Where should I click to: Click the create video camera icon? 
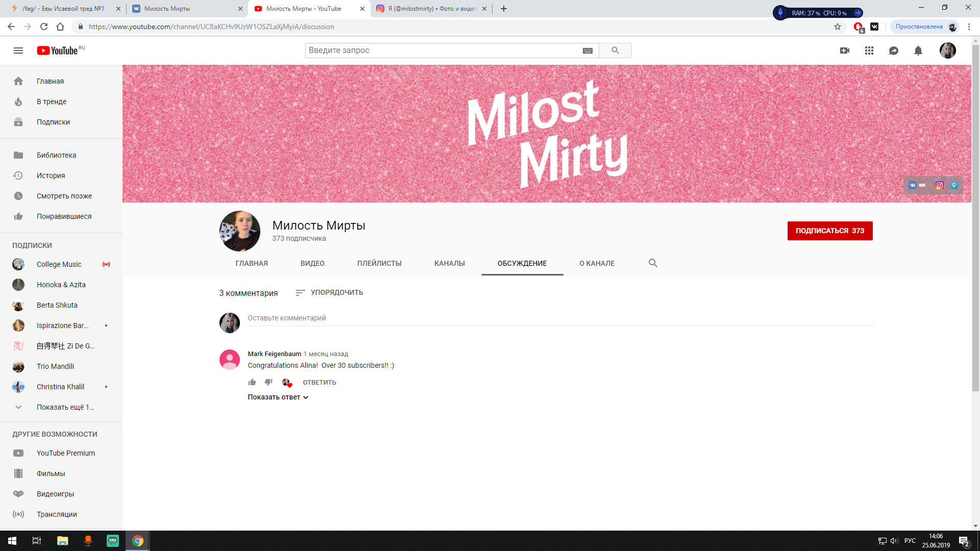[845, 51]
